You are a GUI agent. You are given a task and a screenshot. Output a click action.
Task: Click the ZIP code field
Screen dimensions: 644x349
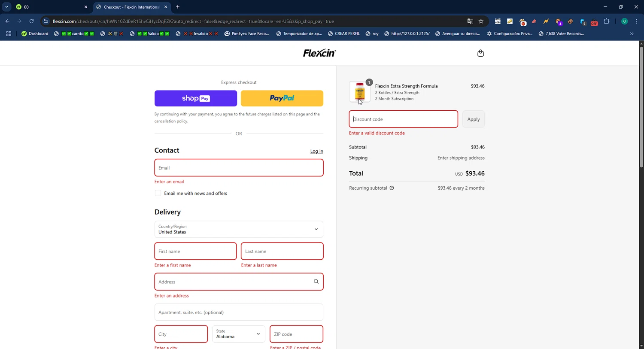(x=296, y=334)
